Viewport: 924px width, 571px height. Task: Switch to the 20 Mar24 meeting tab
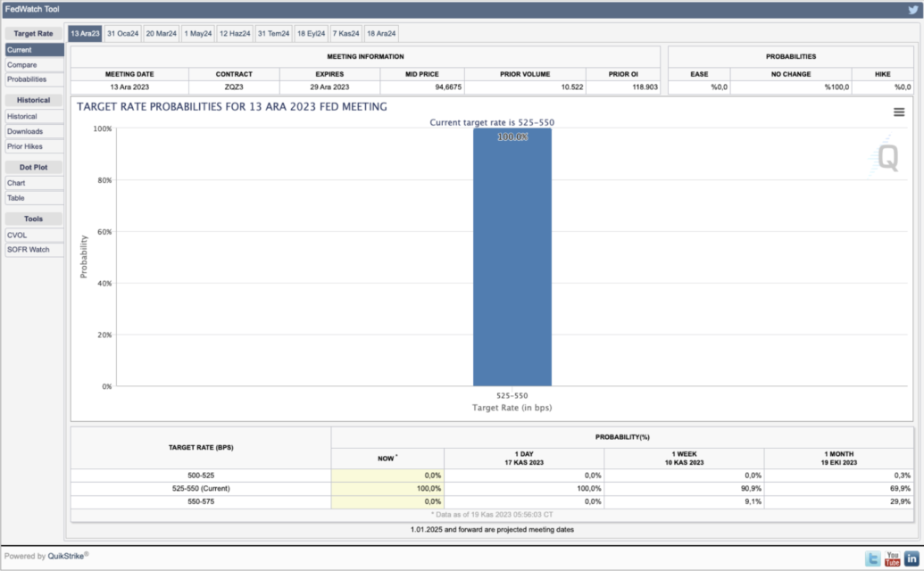[x=161, y=34]
